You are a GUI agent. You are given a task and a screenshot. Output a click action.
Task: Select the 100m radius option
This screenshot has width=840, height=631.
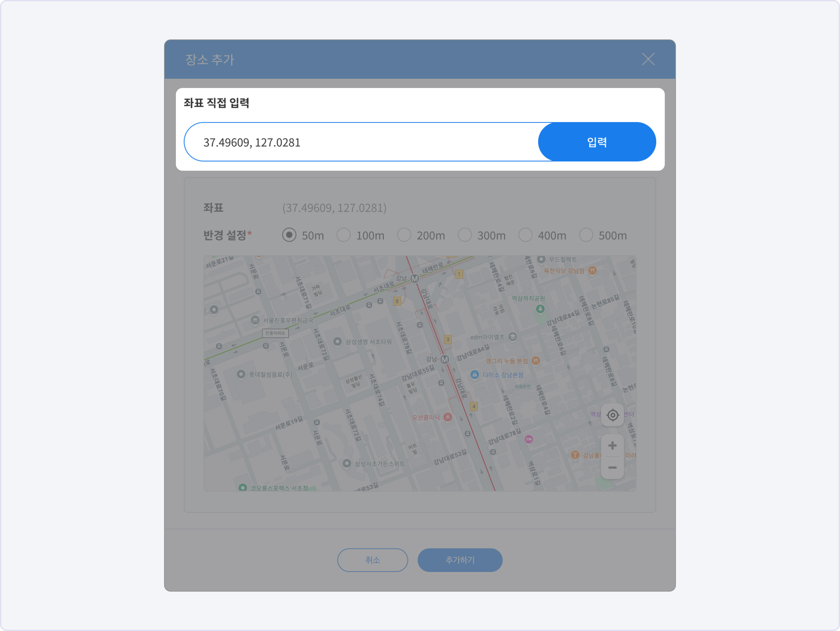pos(344,235)
